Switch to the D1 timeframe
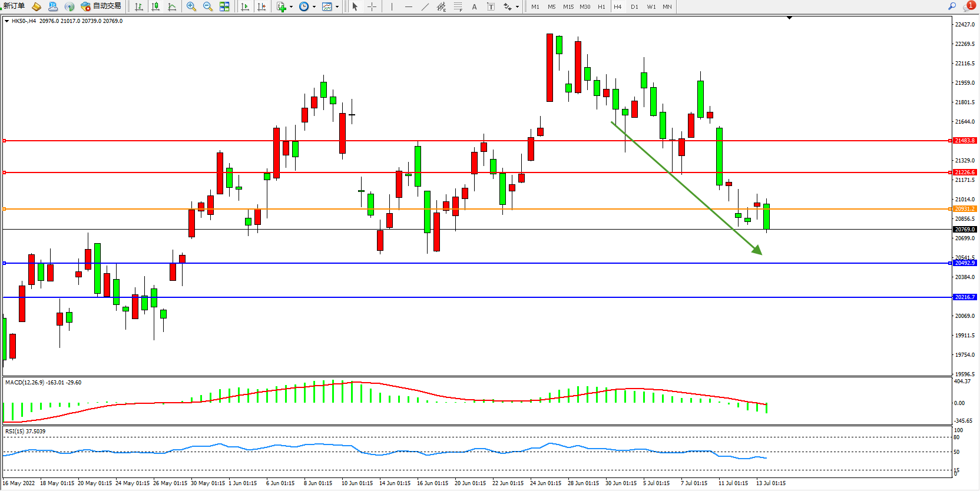Image resolution: width=980 pixels, height=491 pixels. (634, 6)
